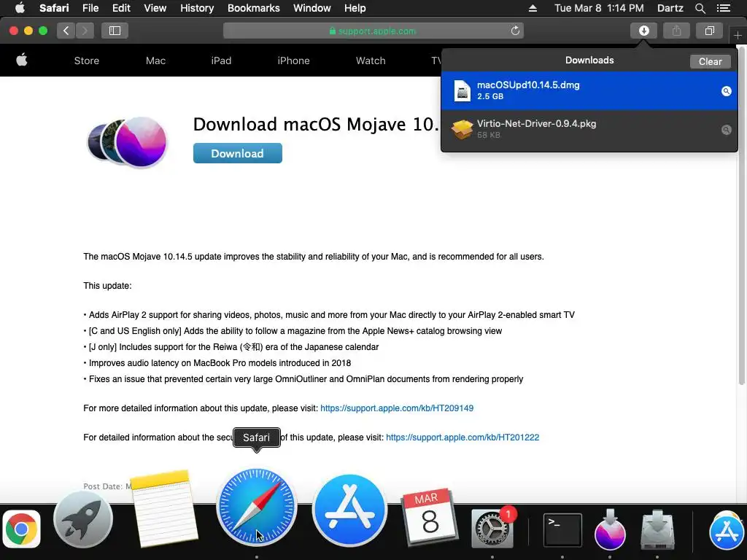Viewport: 747px width, 560px height.
Task: Open the Bookmarks menu
Action: (x=253, y=8)
